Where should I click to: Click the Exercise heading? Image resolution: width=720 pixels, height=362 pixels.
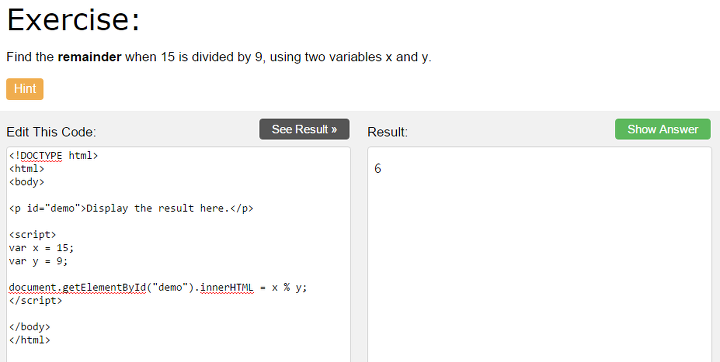coord(73,19)
